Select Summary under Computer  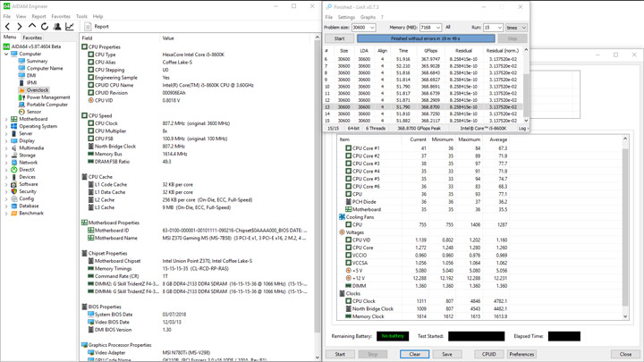[x=37, y=61]
